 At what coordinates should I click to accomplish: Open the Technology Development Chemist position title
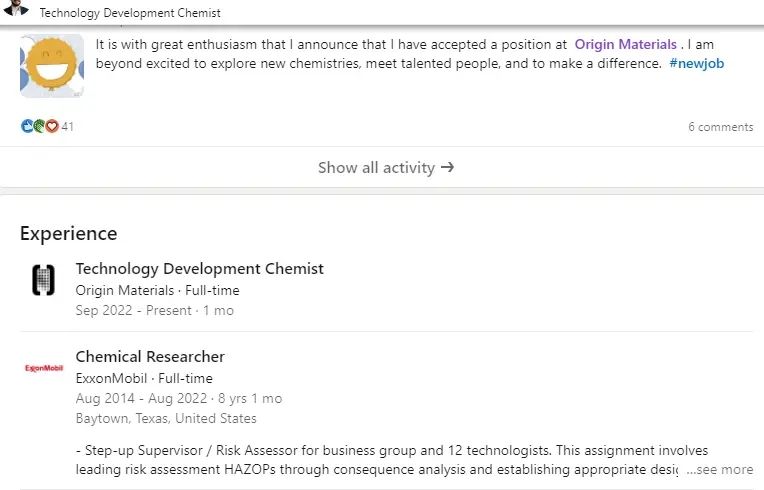click(x=199, y=269)
